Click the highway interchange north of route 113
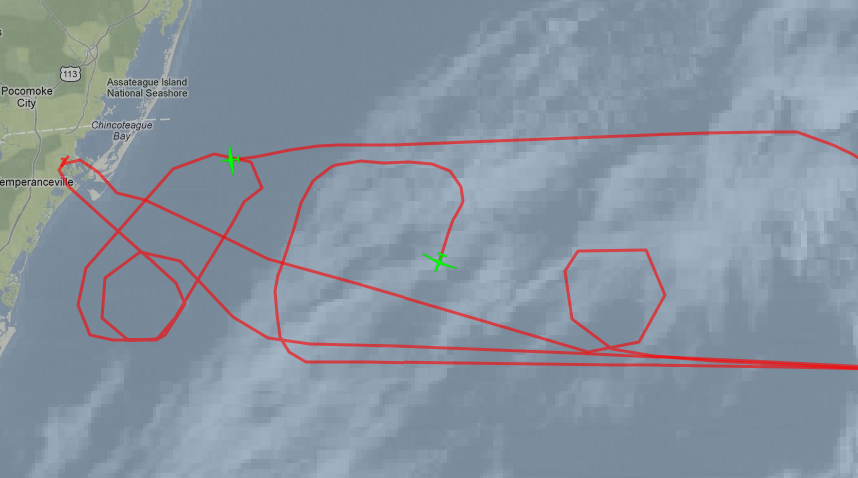Viewport: 858px width, 478px height. pos(91,53)
